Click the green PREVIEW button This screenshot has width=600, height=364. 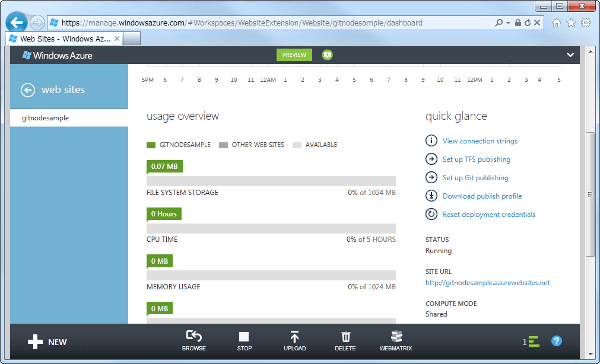[294, 55]
